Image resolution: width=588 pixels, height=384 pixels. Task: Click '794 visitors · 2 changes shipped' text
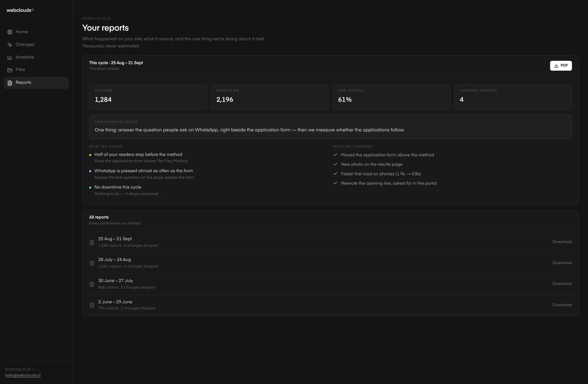(x=126, y=308)
